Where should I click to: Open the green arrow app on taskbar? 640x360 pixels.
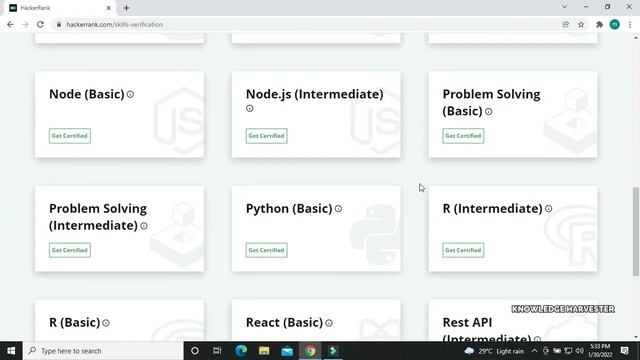click(333, 351)
